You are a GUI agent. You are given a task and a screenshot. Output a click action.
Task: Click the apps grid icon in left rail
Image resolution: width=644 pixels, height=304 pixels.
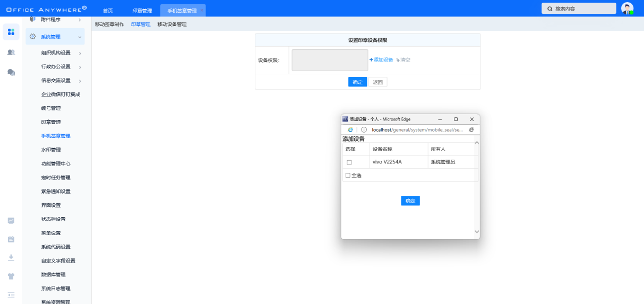11,32
